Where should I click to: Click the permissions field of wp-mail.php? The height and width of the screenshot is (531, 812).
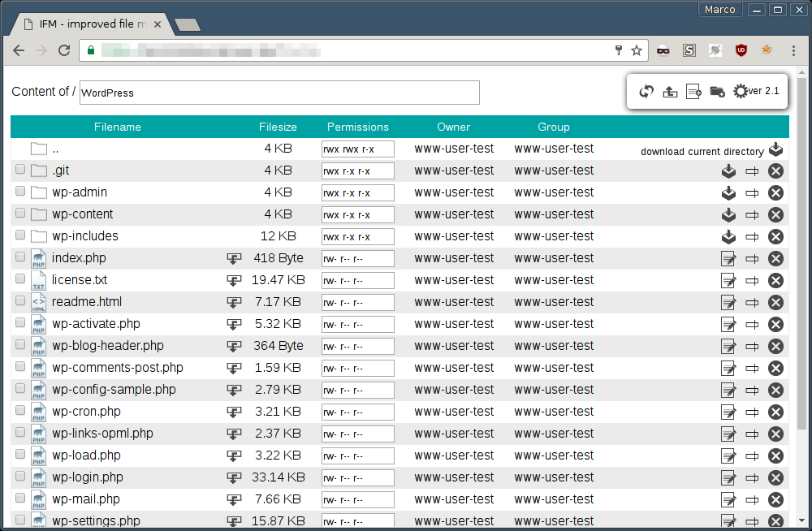pyautogui.click(x=358, y=500)
